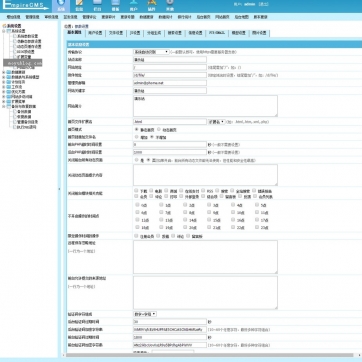Click page icon beside 执行SQL语句

(15, 127)
